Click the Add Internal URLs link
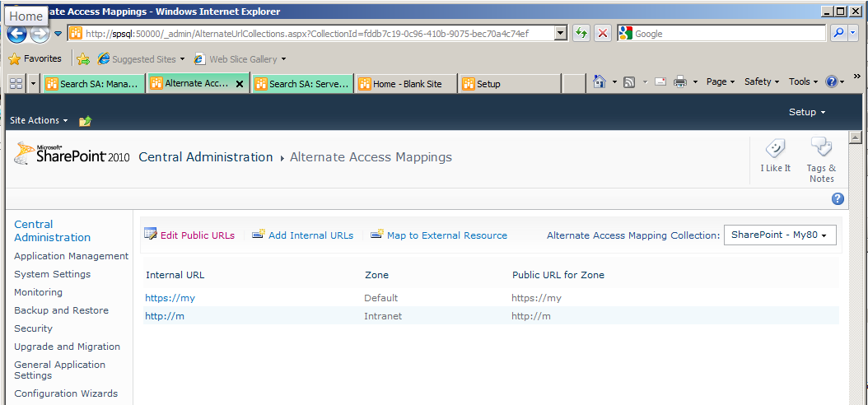The image size is (868, 405). pyautogui.click(x=310, y=235)
